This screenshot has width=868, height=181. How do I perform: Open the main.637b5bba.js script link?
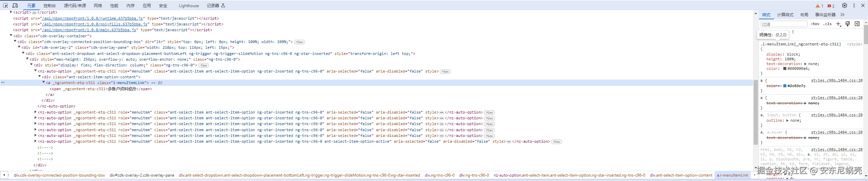(89, 30)
